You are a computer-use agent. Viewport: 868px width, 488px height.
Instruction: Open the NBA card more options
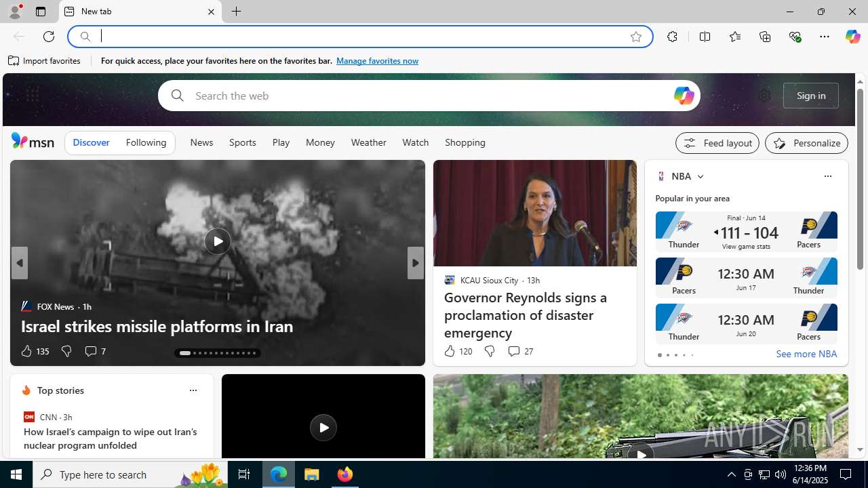827,176
